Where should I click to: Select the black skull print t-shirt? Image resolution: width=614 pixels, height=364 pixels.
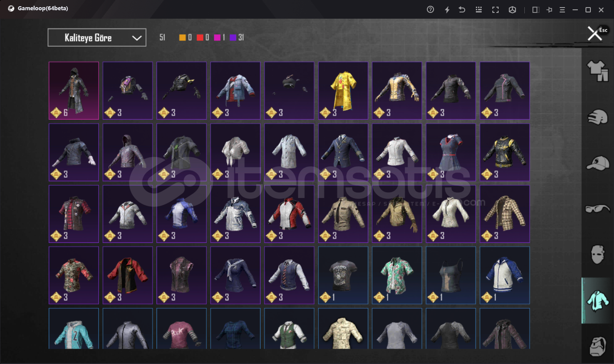click(x=343, y=275)
